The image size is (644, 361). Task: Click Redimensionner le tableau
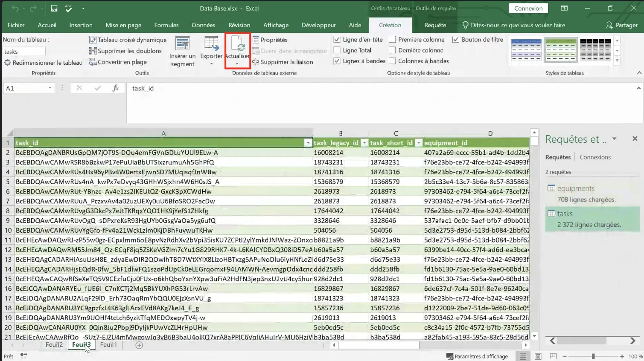click(43, 63)
